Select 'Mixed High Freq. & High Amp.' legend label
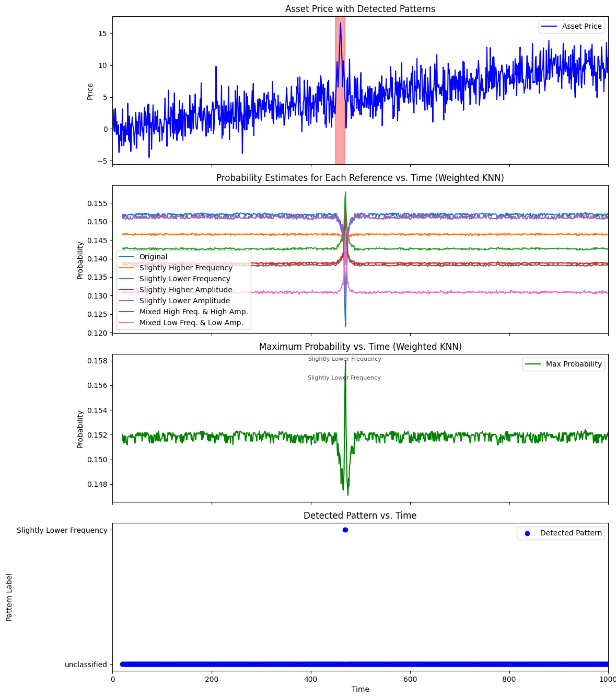 point(194,312)
